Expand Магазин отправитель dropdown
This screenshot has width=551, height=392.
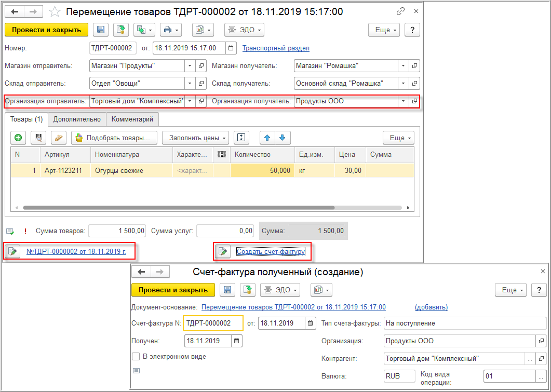pos(190,66)
